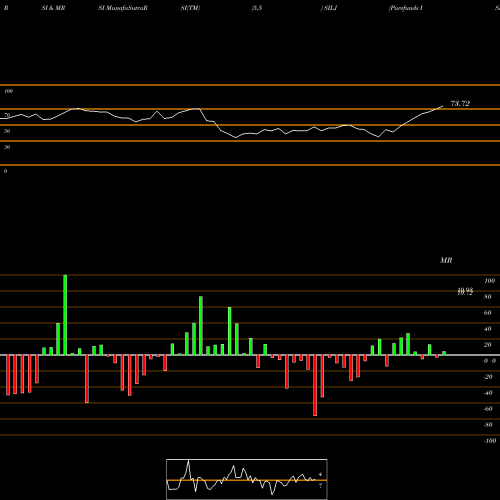Click the 30 label on the RSI axis
500x500 pixels.
(7, 147)
